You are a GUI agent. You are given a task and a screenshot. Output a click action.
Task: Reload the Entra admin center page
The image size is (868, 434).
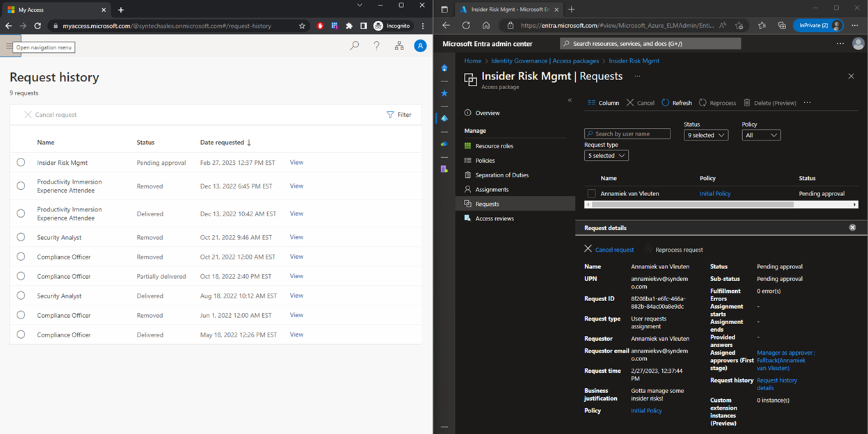(x=466, y=25)
